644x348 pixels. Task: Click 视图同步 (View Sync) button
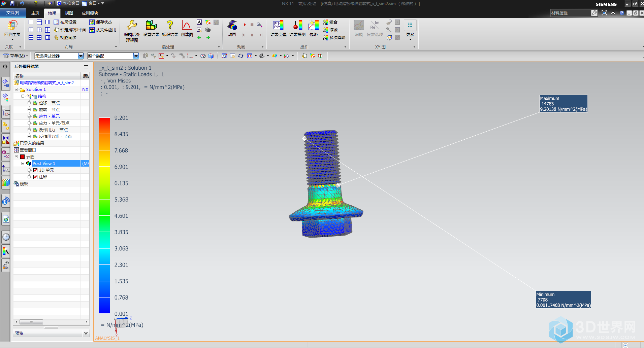click(65, 38)
